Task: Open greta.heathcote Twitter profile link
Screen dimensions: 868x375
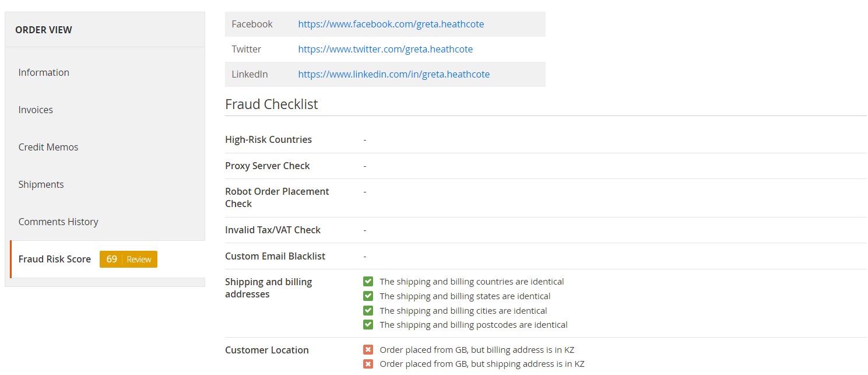Action: click(x=385, y=49)
